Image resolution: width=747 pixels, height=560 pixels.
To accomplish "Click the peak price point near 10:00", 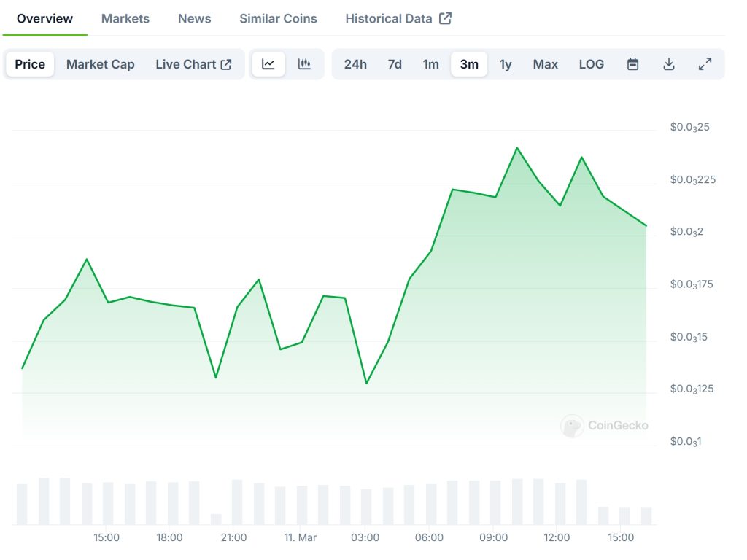I will pos(517,148).
